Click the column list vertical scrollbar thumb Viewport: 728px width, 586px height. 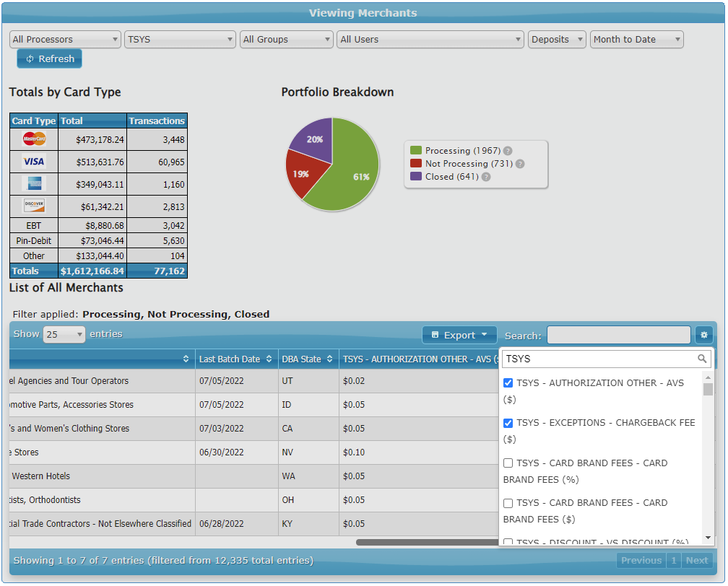point(708,389)
